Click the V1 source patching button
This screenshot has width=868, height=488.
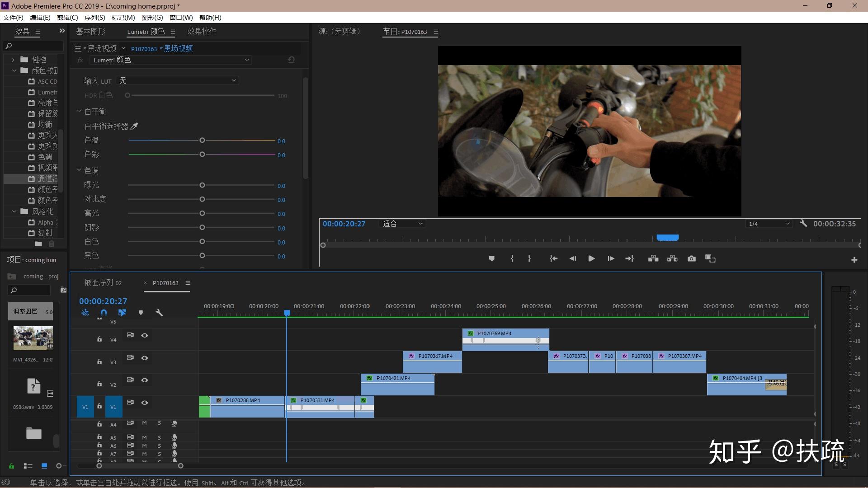[x=85, y=407]
